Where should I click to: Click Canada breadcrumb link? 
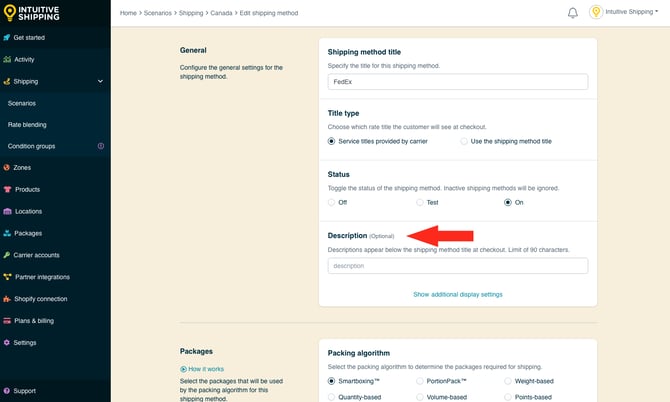pos(221,13)
